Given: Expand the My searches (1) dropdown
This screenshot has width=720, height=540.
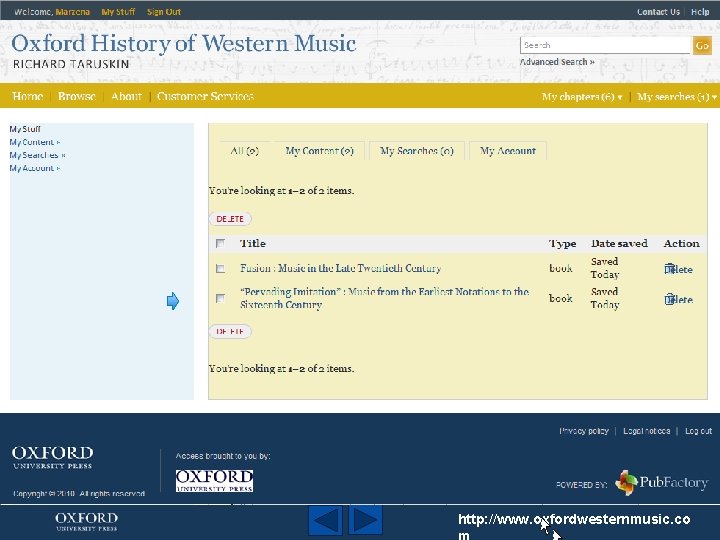Looking at the screenshot, I should pyautogui.click(x=677, y=96).
